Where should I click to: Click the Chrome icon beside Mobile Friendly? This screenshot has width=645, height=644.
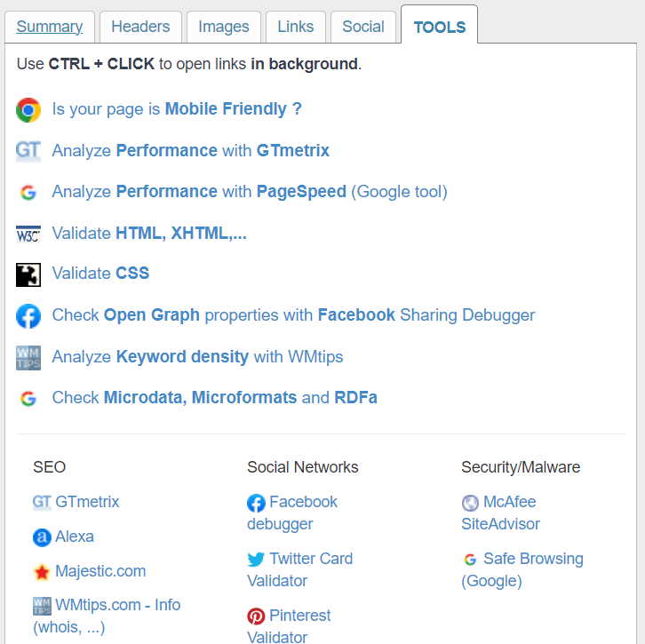tap(28, 110)
